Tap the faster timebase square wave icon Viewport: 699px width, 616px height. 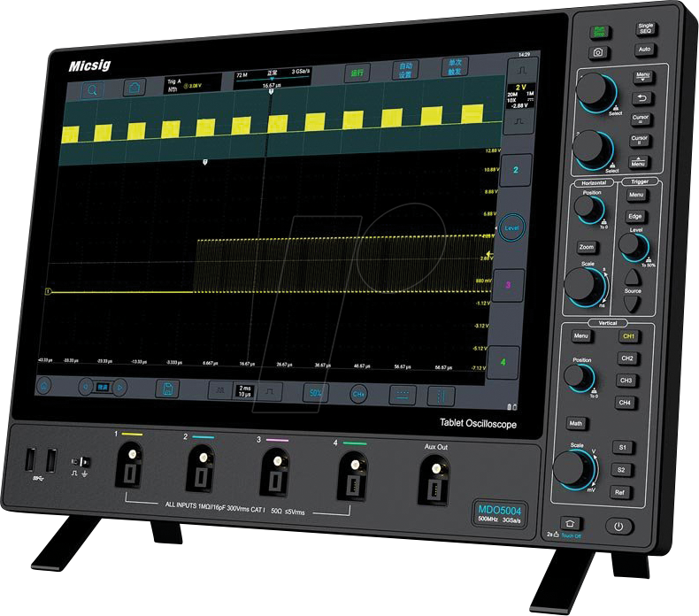click(x=270, y=391)
